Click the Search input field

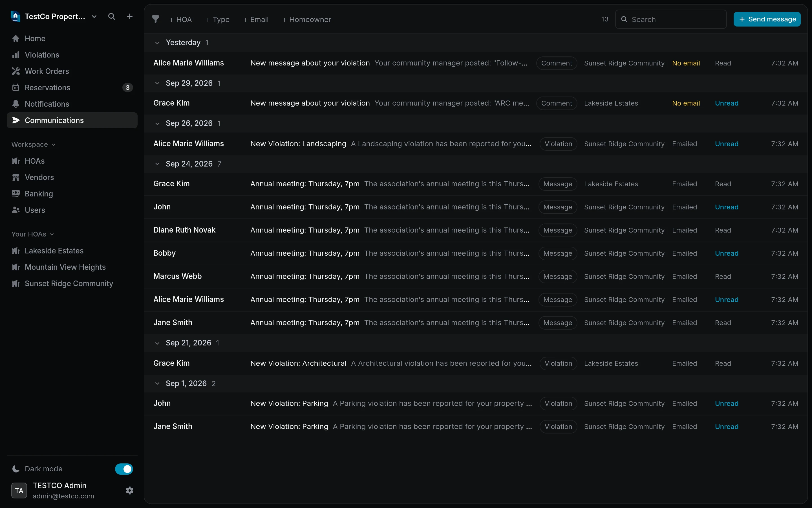[x=671, y=19]
